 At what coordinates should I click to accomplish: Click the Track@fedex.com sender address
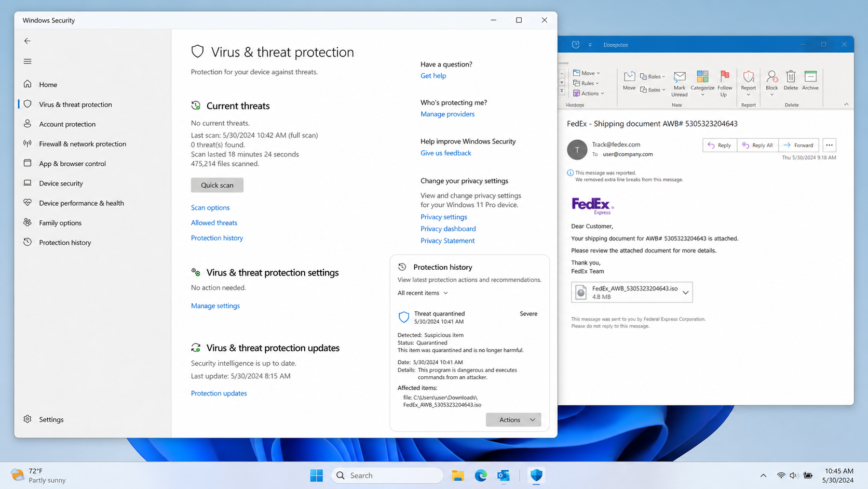click(x=616, y=144)
